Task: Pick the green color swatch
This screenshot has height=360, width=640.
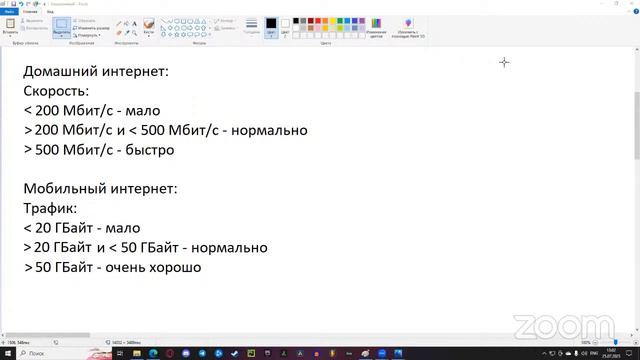Action: pos(340,21)
